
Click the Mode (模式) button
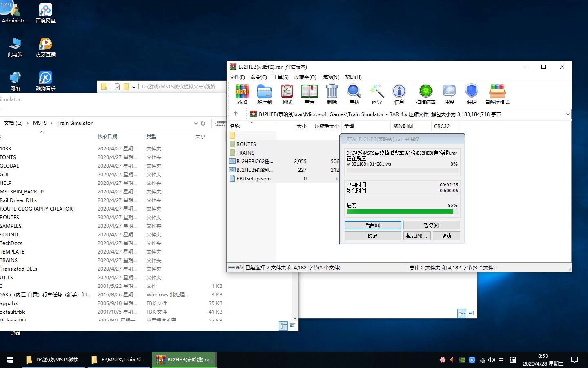[417, 236]
